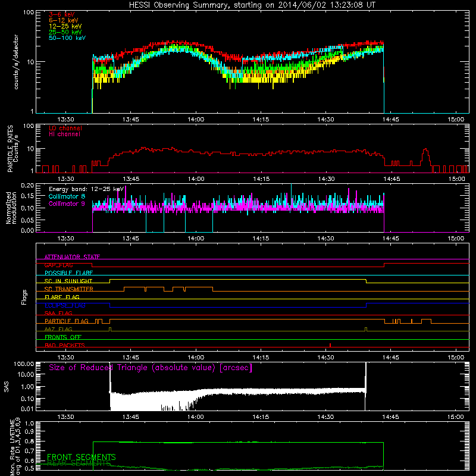476x476 pixels.
Task: Select the green 25-50 keV legend label
Action: [x=65, y=32]
